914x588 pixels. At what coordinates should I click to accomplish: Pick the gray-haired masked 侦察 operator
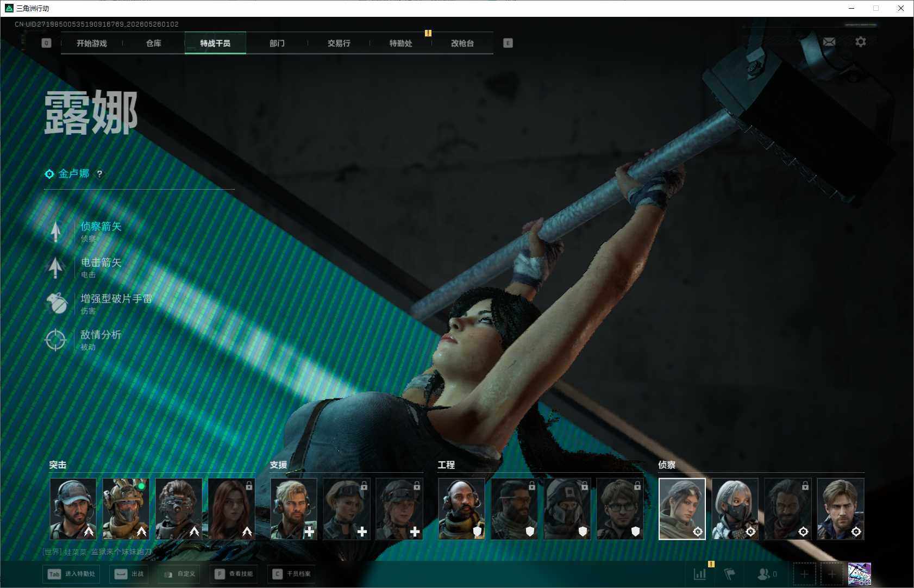(735, 509)
